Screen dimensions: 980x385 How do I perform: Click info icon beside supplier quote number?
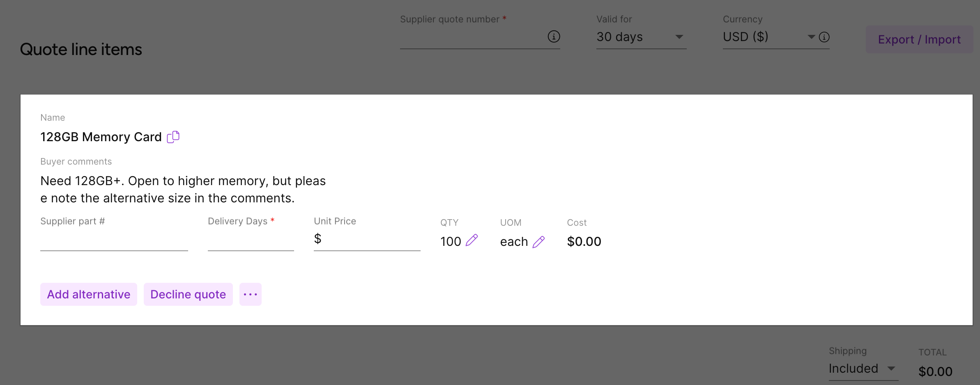pyautogui.click(x=554, y=37)
